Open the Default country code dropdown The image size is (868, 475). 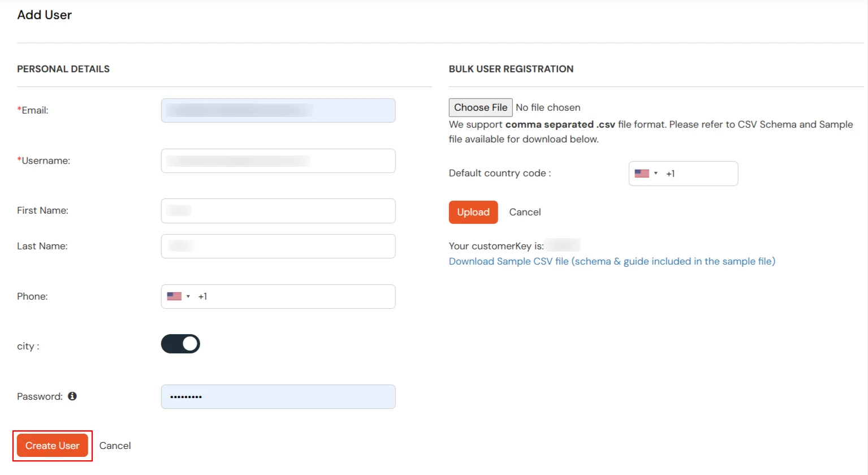coord(656,173)
